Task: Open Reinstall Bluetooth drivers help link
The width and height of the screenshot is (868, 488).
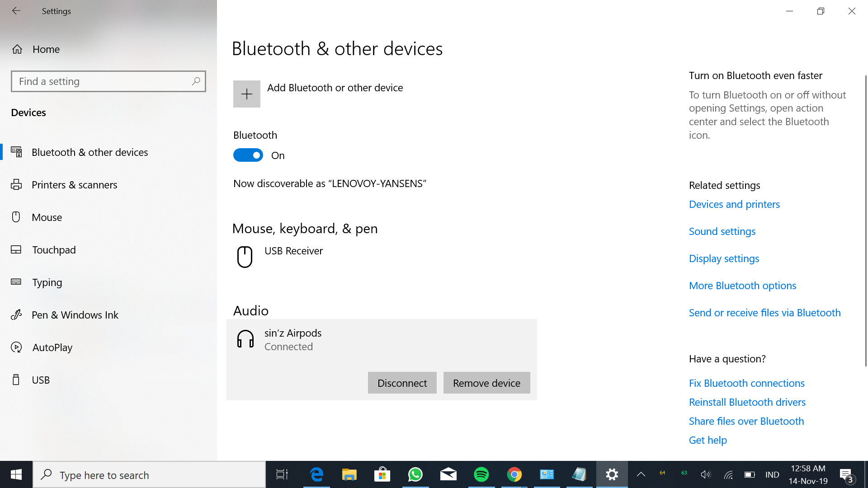Action: pyautogui.click(x=747, y=402)
